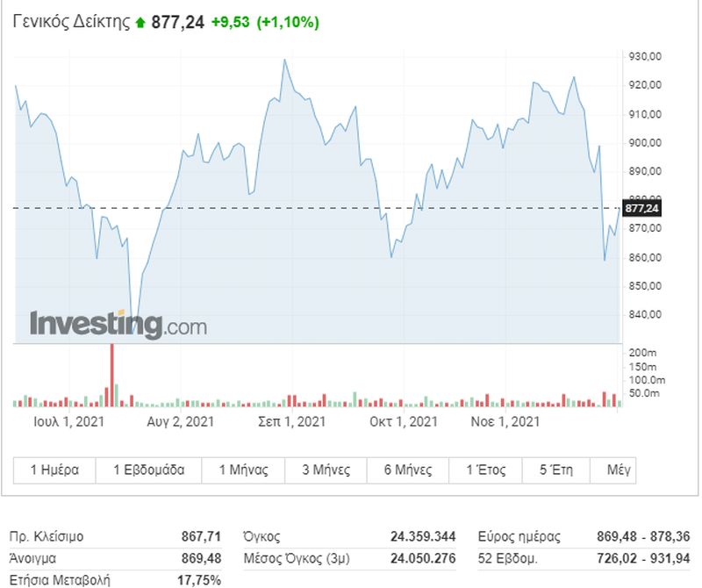Screen dimensions: 702x588
Task: Click the 850,00 axis label
Action: click(645, 286)
